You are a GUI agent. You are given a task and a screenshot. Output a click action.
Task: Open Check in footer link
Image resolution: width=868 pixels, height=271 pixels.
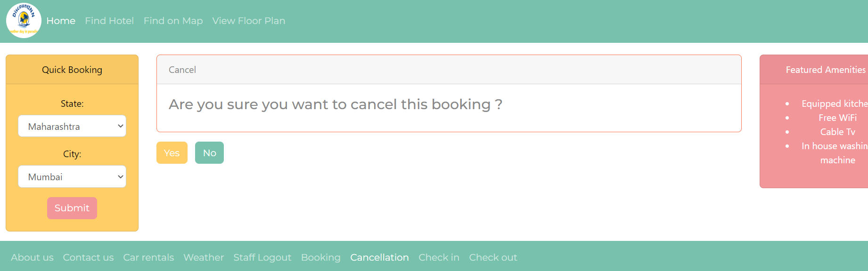(439, 257)
